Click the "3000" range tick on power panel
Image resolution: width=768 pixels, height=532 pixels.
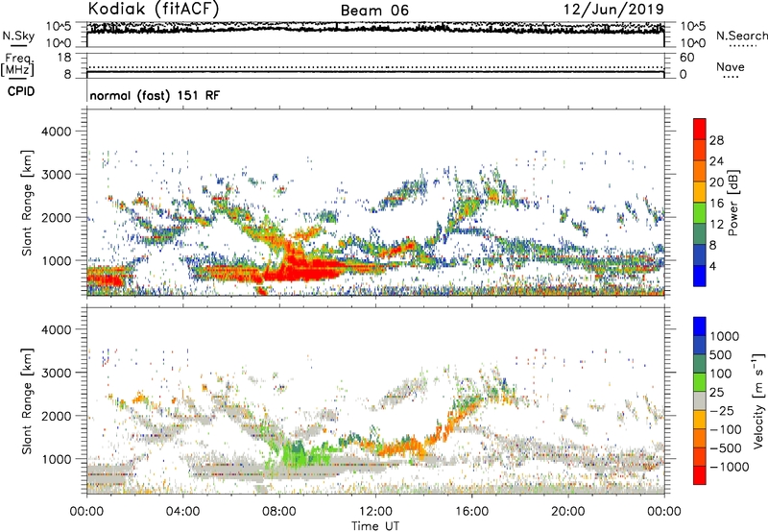(x=56, y=175)
